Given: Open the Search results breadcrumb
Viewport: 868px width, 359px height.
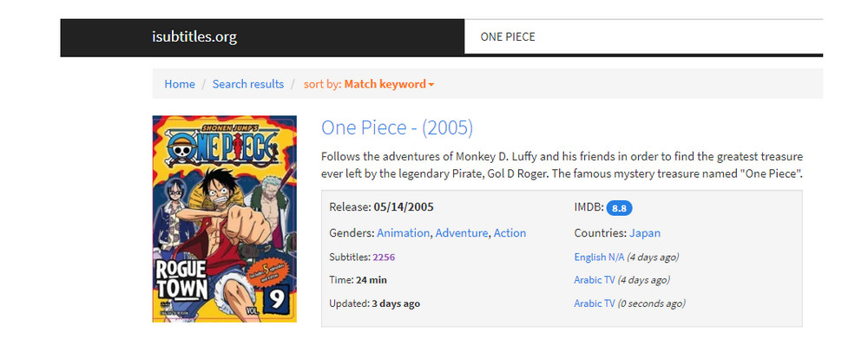Looking at the screenshot, I should (x=248, y=84).
